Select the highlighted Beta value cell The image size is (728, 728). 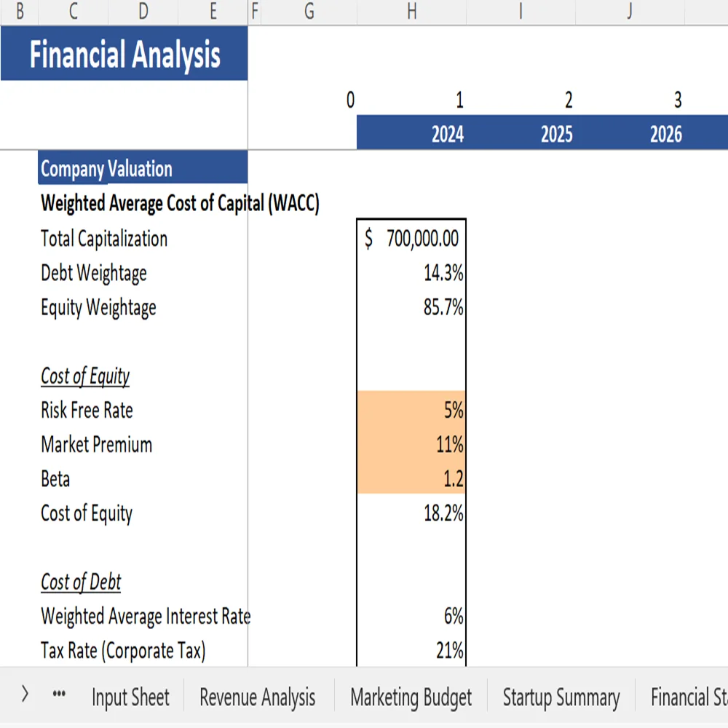[x=411, y=479]
